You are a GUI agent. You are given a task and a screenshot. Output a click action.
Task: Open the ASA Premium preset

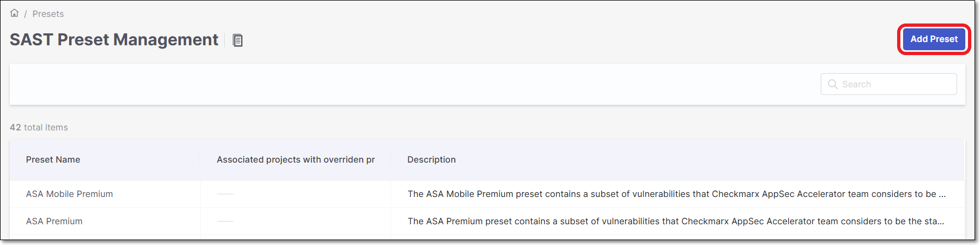pos(54,221)
